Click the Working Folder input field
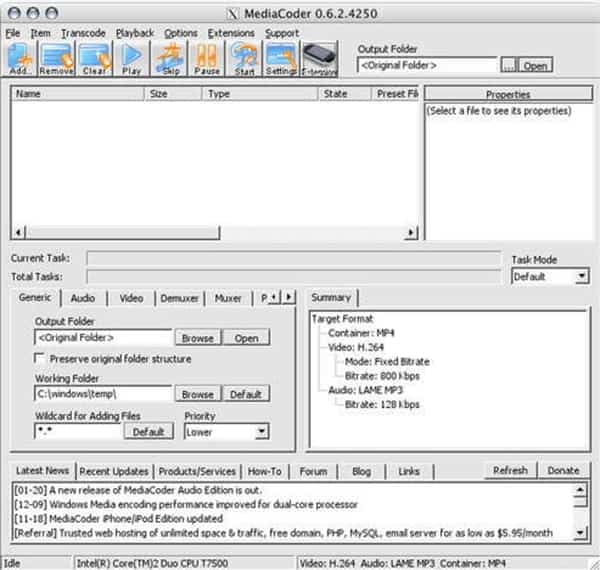 coord(103,394)
